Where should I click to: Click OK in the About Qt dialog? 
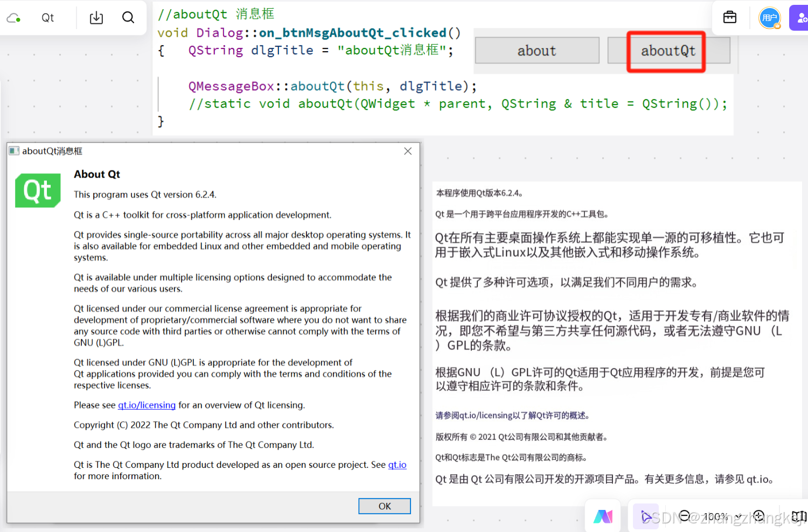(x=385, y=506)
